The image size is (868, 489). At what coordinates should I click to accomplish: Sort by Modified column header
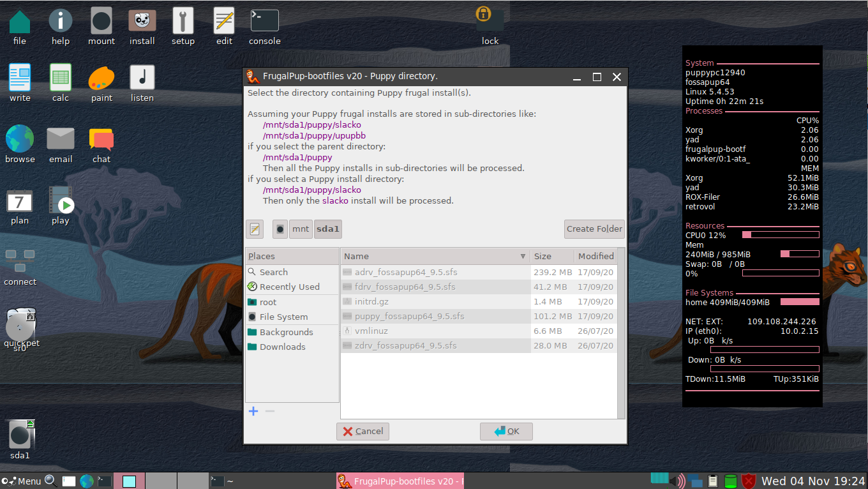[x=595, y=256]
